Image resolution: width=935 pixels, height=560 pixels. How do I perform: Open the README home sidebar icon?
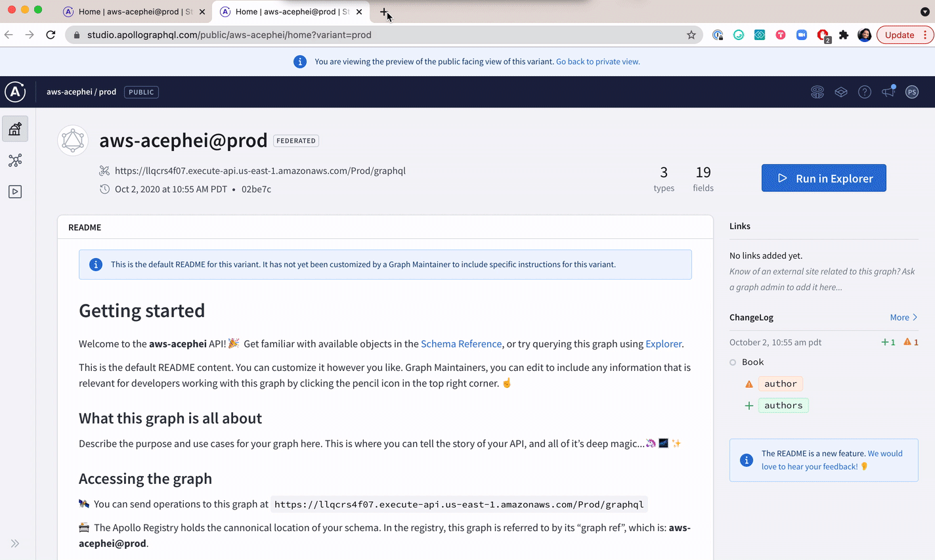click(15, 129)
